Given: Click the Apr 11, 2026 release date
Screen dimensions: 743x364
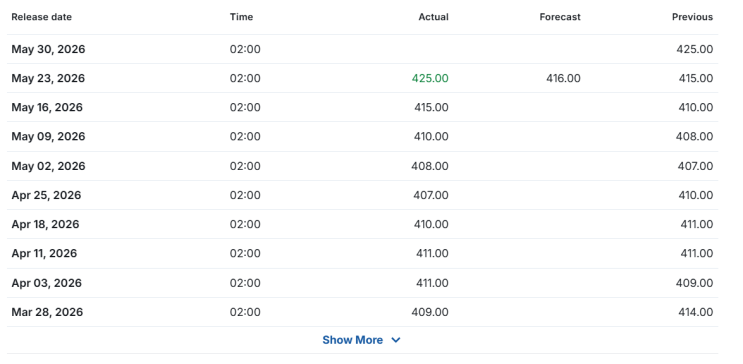Looking at the screenshot, I should 44,254.
